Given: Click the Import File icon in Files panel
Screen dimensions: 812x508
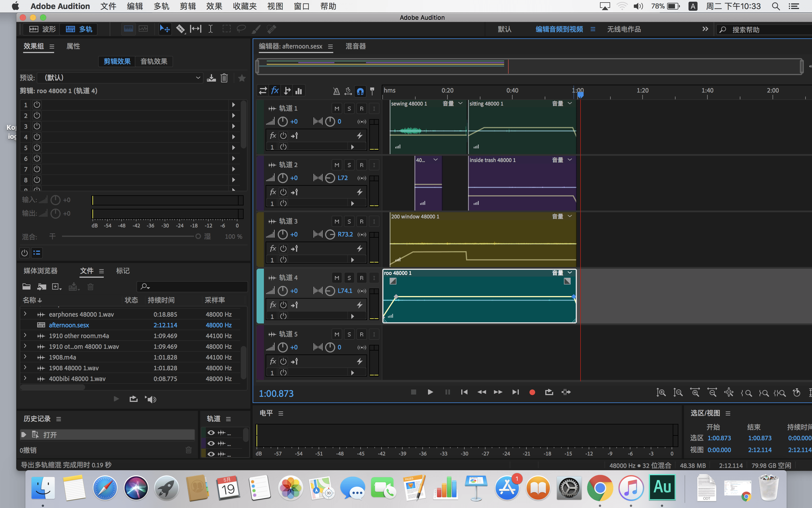Looking at the screenshot, I should [x=42, y=286].
